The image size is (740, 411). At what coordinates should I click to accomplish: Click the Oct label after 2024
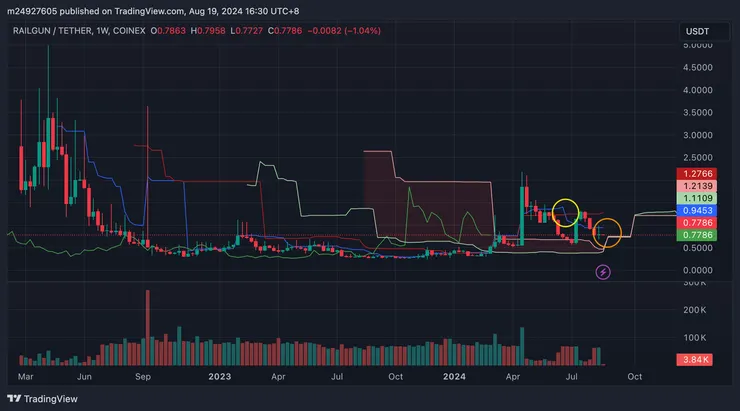(634, 377)
